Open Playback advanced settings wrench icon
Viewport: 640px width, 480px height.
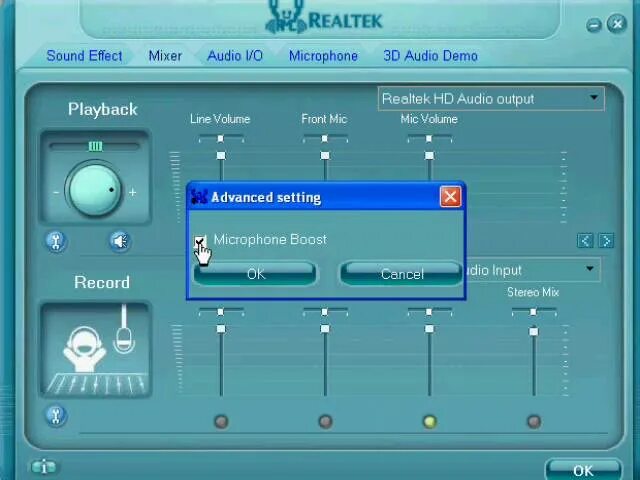(56, 241)
